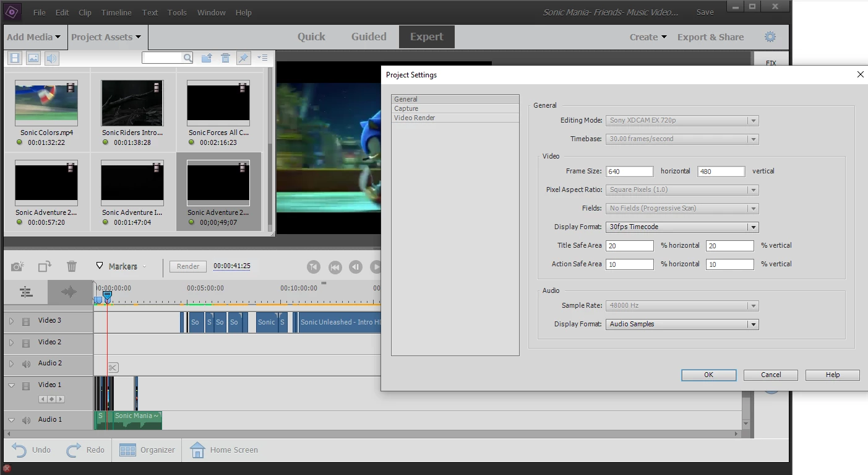Image resolution: width=868 pixels, height=475 pixels.
Task: Click the 00:00:41:25 timecode
Action: point(232,266)
